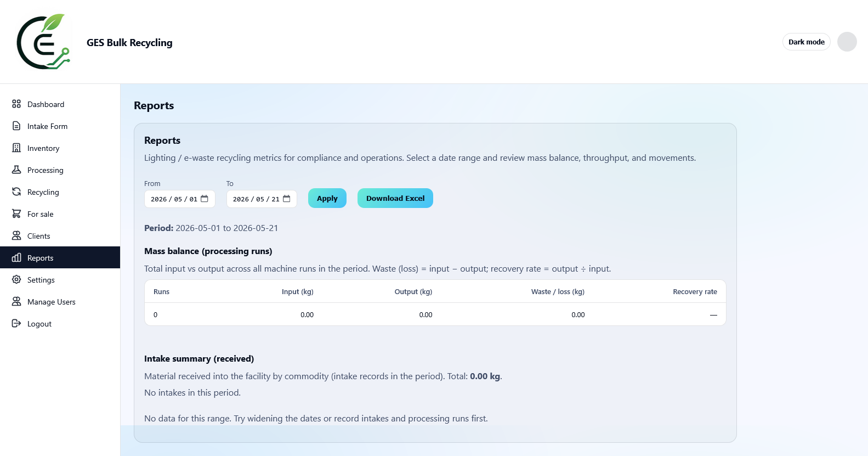Image resolution: width=868 pixels, height=456 pixels.
Task: Open Settings from the sidebar
Action: 60,280
